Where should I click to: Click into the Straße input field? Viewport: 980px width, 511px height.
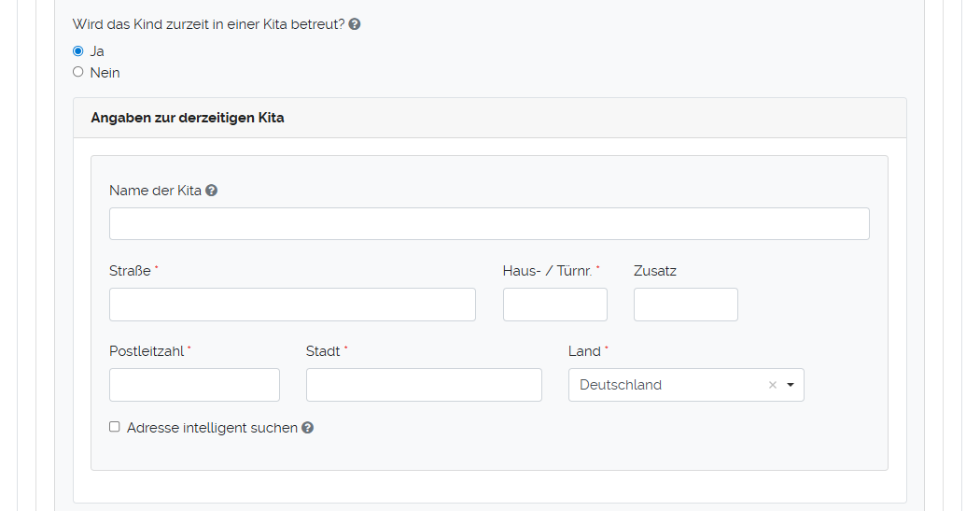tap(292, 305)
